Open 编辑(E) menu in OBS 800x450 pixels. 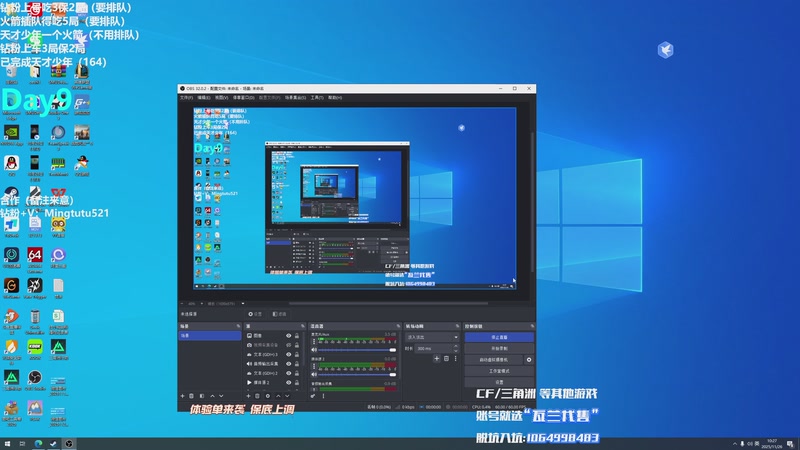pyautogui.click(x=204, y=97)
